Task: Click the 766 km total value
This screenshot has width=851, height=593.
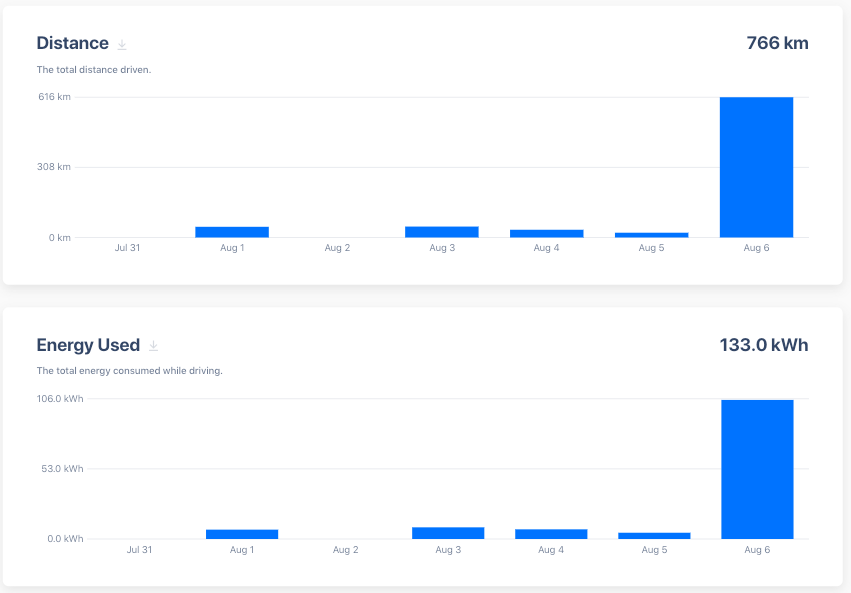Action: (x=777, y=43)
